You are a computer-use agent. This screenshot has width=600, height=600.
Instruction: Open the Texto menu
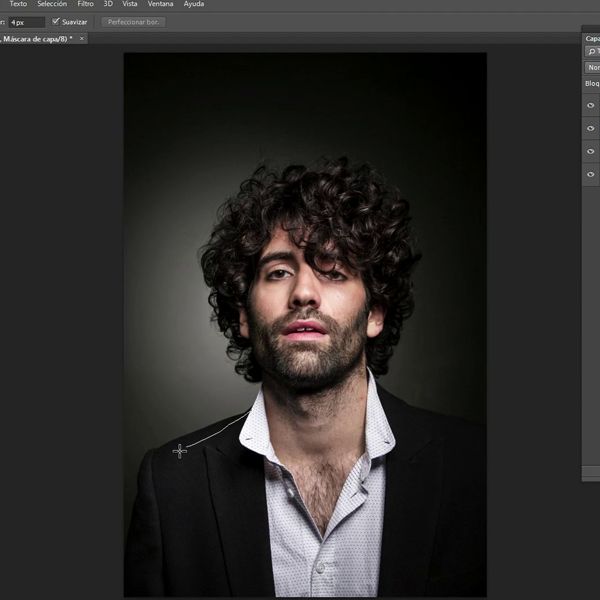pos(18,4)
